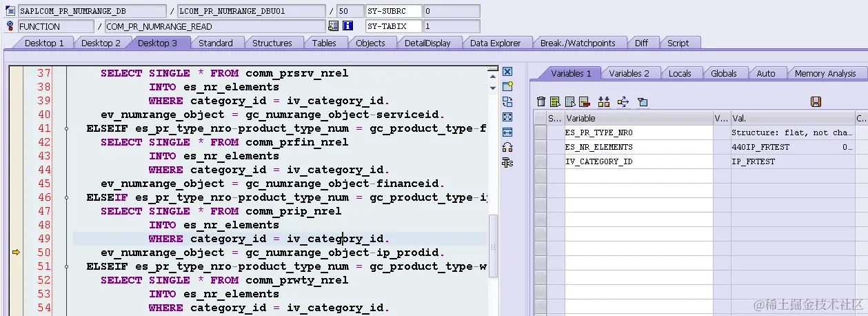Open the DetailDisplay tab
Image resolution: width=868 pixels, height=316 pixels.
pyautogui.click(x=427, y=43)
